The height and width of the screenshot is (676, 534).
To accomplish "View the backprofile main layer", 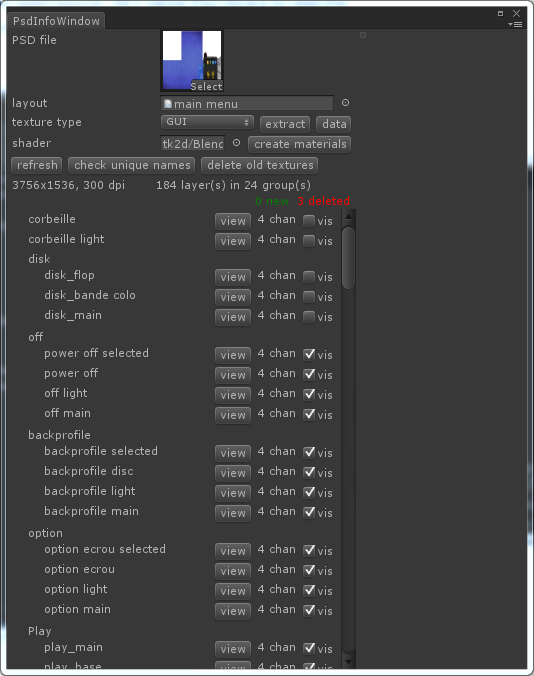I will point(233,513).
